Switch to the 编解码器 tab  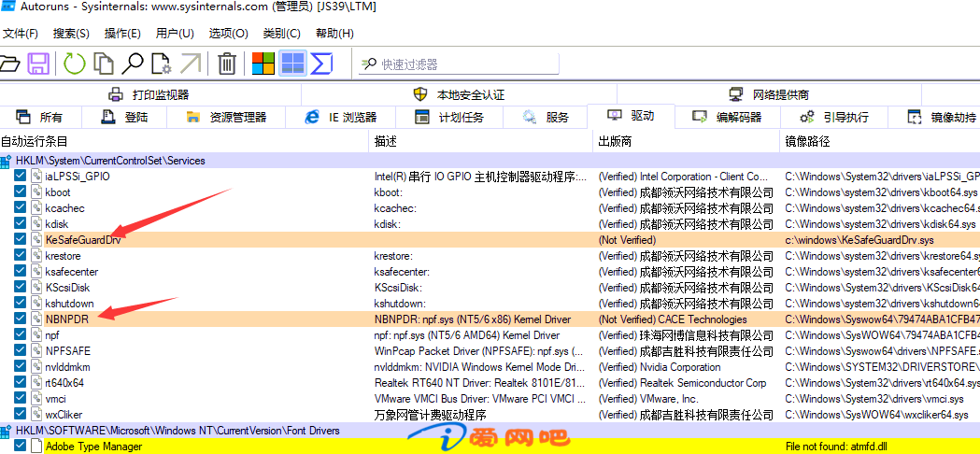728,118
